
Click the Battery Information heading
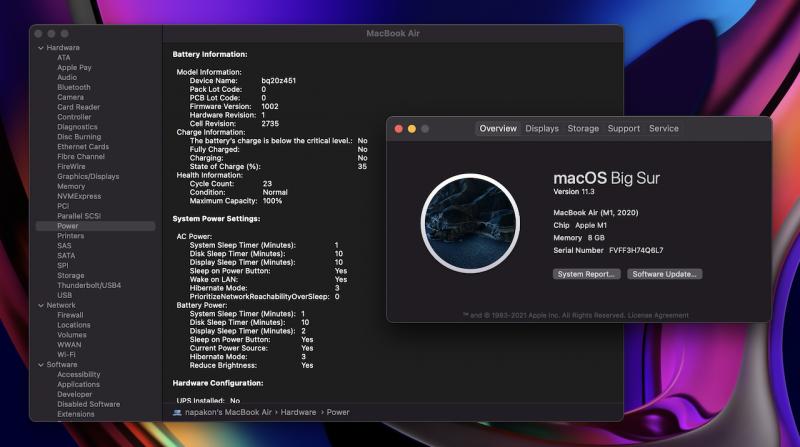(x=210, y=54)
